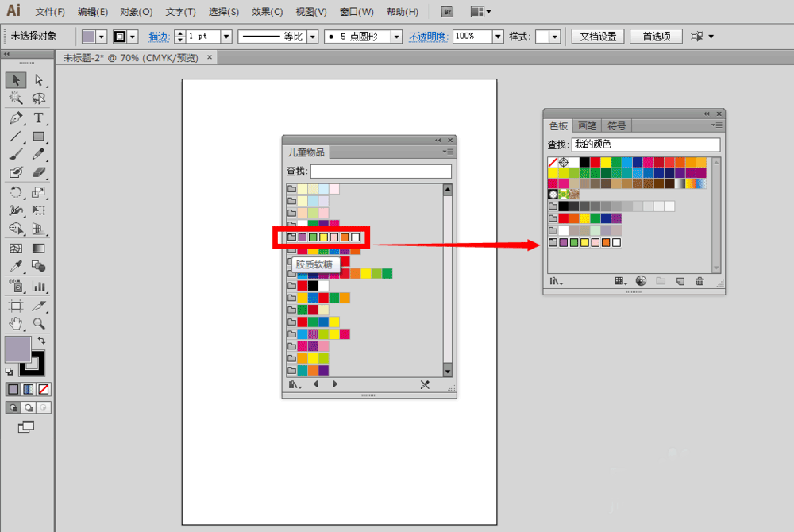Select the Column Graph tool
This screenshot has width=794, height=532.
coord(38,287)
